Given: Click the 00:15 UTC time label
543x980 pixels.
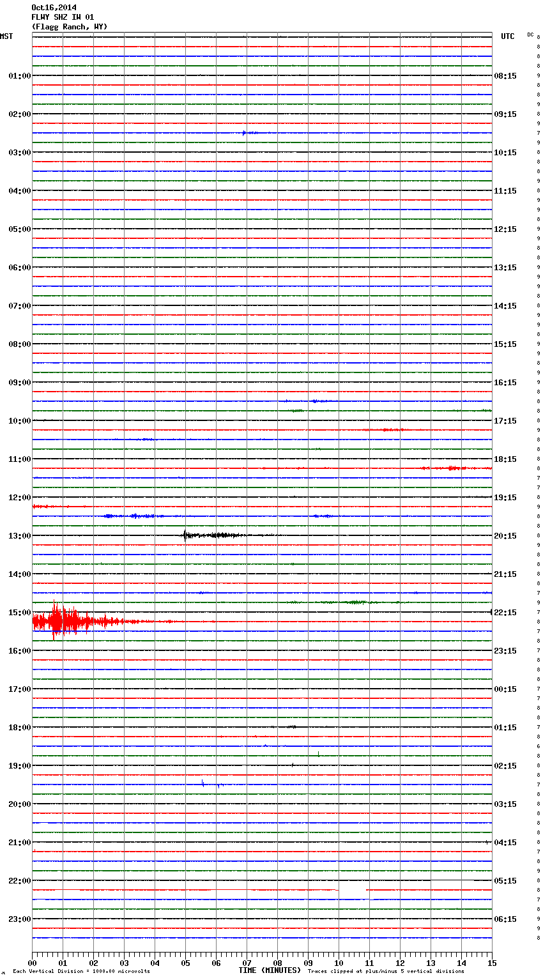Looking at the screenshot, I should point(505,689).
